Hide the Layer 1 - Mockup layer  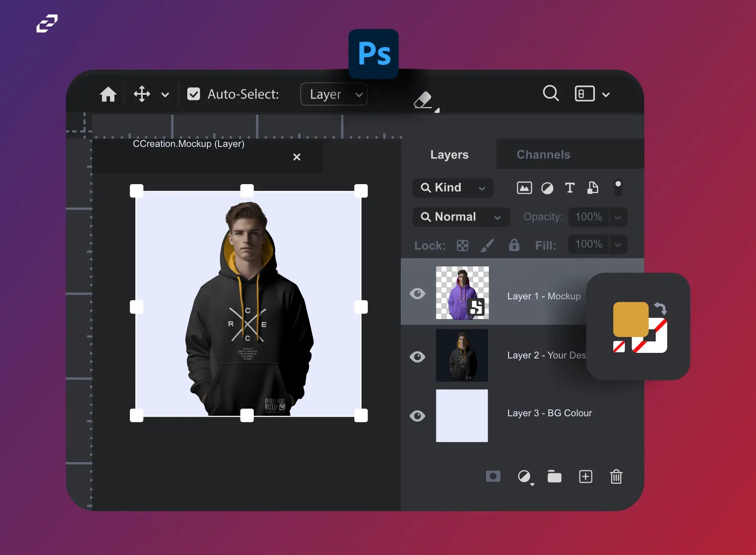coord(417,294)
